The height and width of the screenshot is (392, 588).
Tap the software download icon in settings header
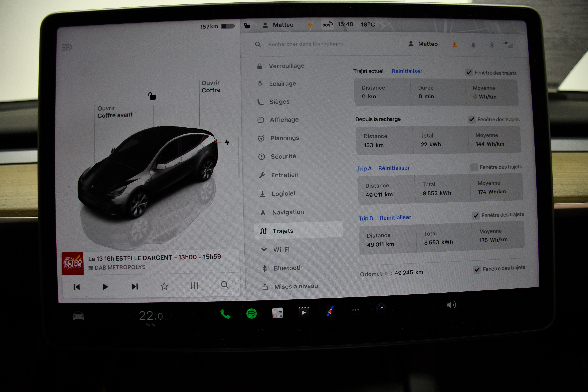click(455, 44)
